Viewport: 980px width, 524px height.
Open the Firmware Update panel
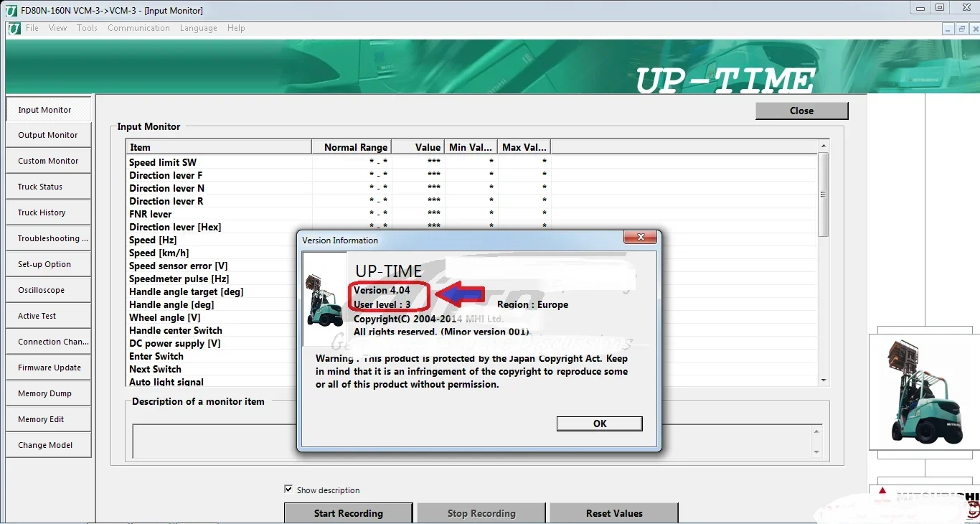[49, 368]
